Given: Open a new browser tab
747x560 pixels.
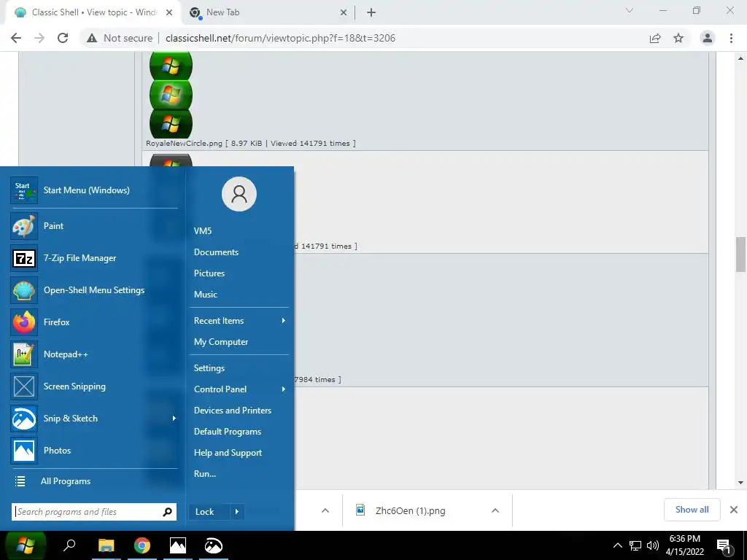Looking at the screenshot, I should click(371, 12).
